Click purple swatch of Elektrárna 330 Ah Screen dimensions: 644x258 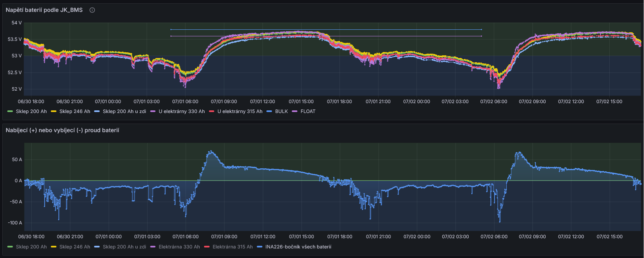pyautogui.click(x=153, y=247)
